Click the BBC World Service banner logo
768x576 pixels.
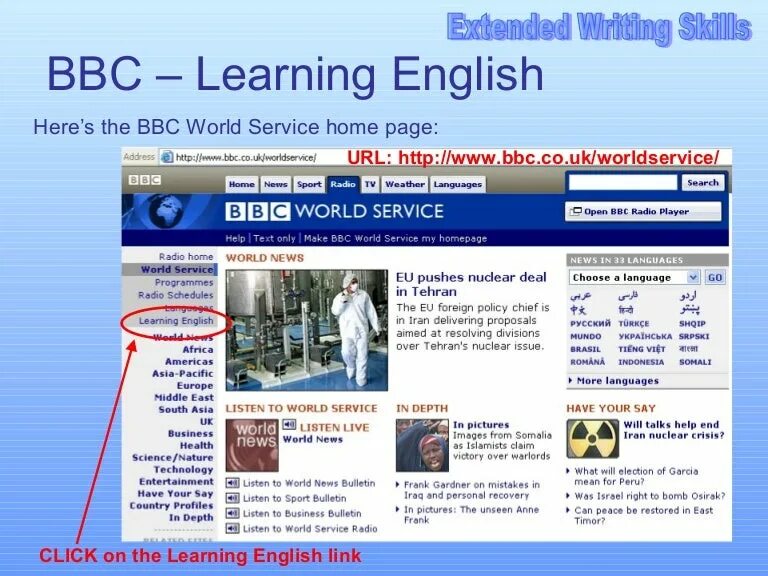tap(335, 212)
